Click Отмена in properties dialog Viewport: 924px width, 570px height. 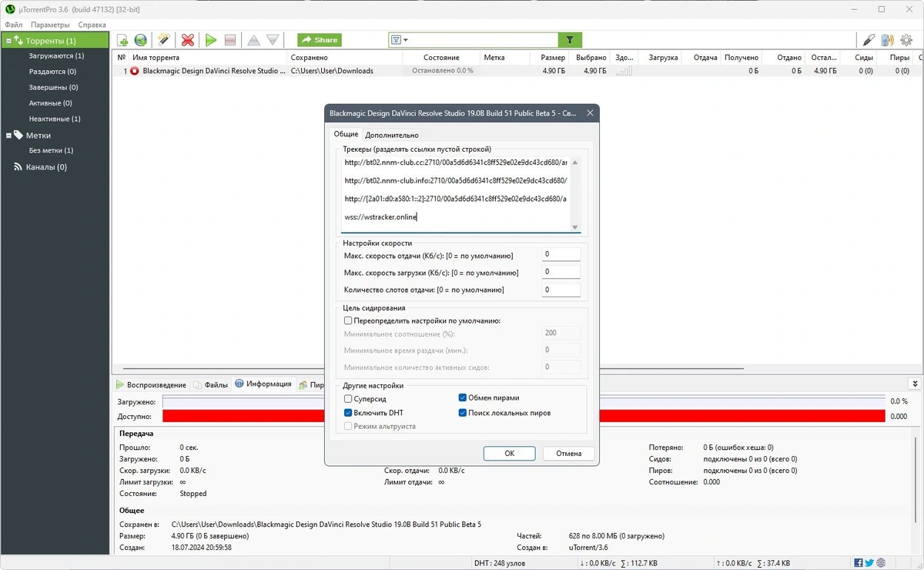(x=568, y=453)
